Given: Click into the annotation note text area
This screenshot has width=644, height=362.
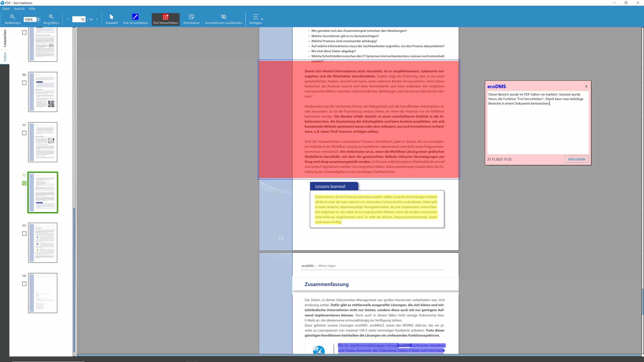Looking at the screenshot, I should [x=538, y=122].
